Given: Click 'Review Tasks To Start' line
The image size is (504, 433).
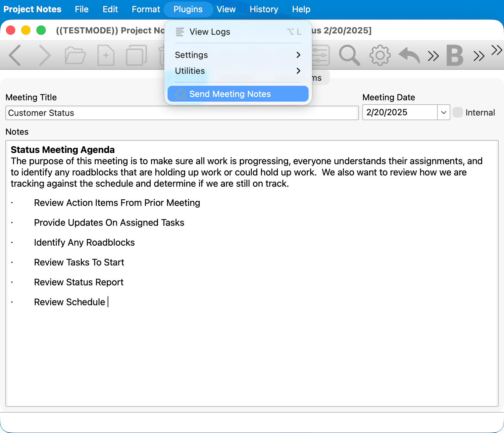Looking at the screenshot, I should pyautogui.click(x=79, y=262).
